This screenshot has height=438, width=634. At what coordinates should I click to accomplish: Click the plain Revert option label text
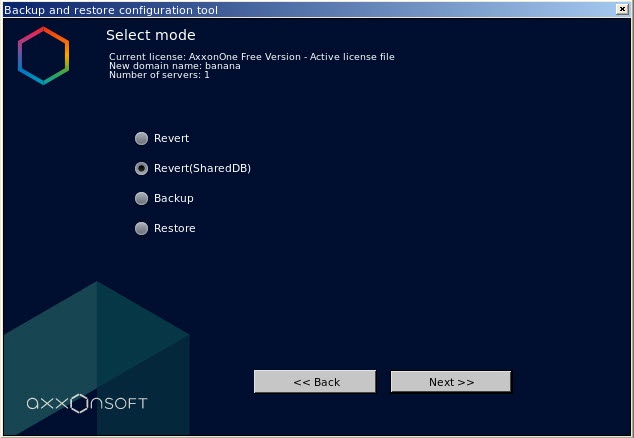click(171, 138)
